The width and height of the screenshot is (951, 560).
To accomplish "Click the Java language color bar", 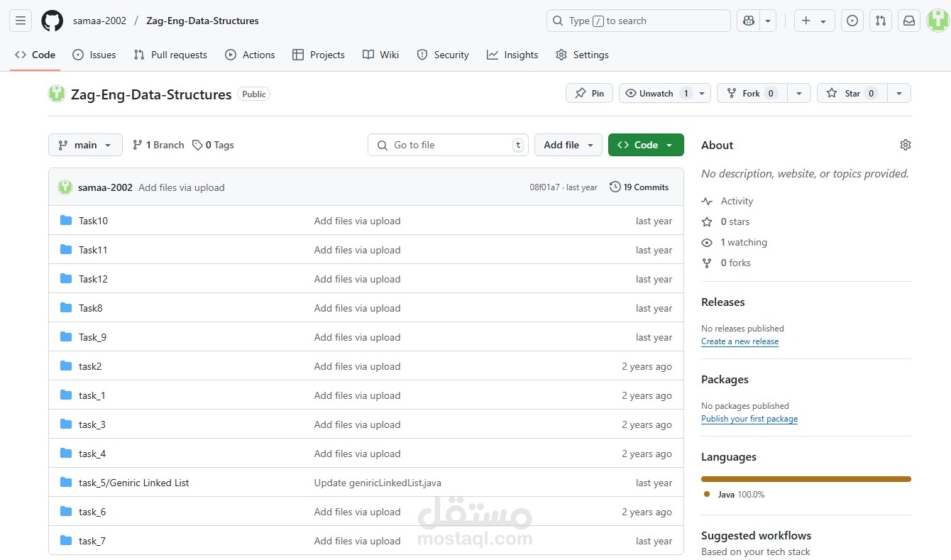I will point(806,479).
